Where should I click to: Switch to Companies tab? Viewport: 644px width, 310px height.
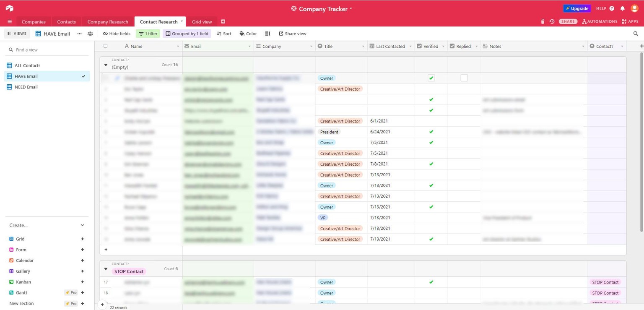(x=34, y=22)
